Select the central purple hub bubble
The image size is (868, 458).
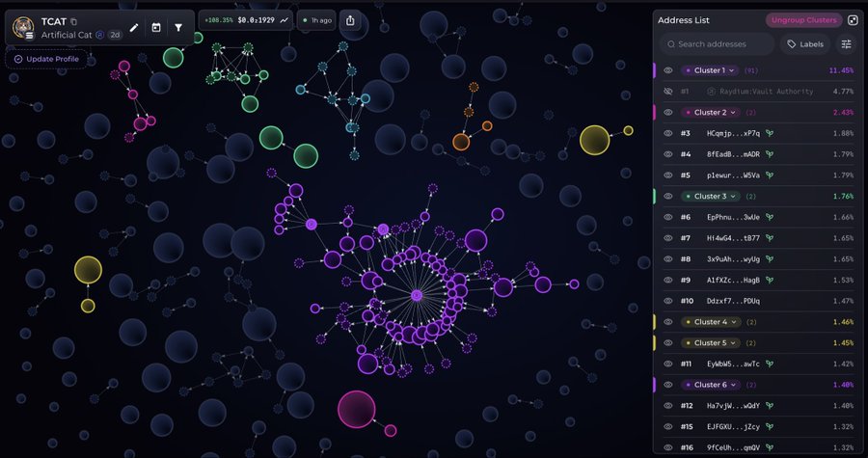(417, 296)
